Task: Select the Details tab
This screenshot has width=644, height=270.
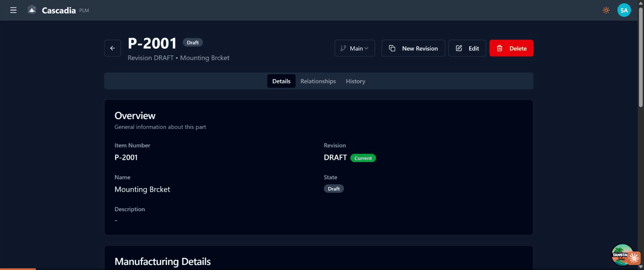Action: 281,81
